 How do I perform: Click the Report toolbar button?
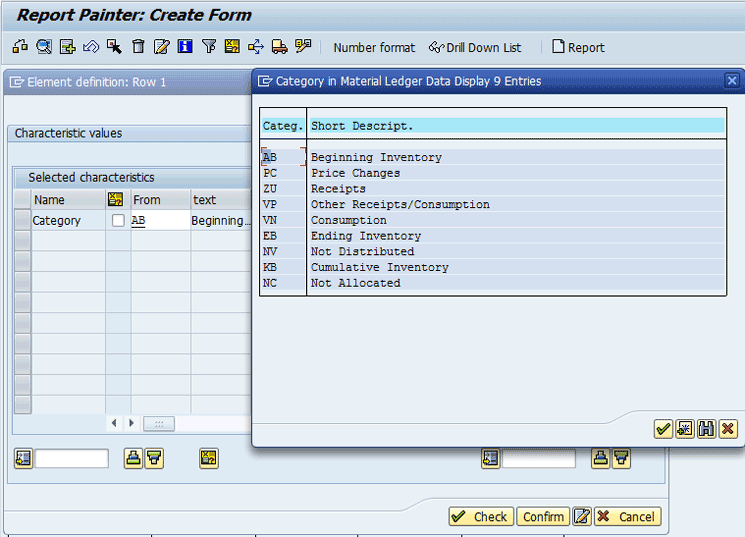pyautogui.click(x=578, y=47)
